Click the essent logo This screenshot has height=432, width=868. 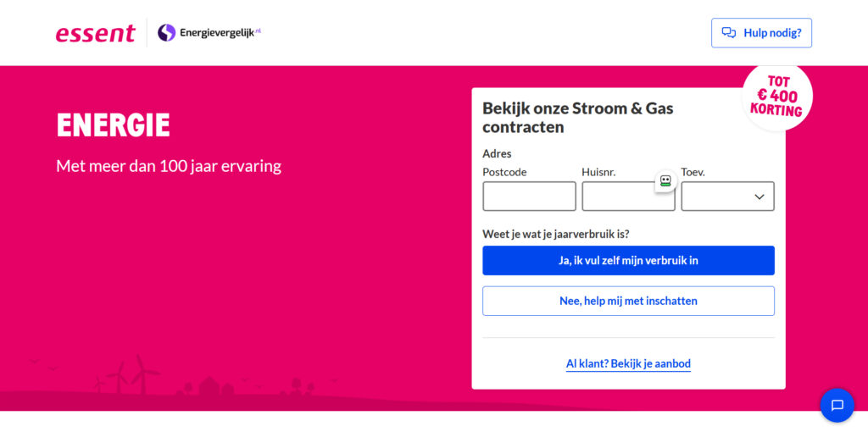(x=95, y=33)
